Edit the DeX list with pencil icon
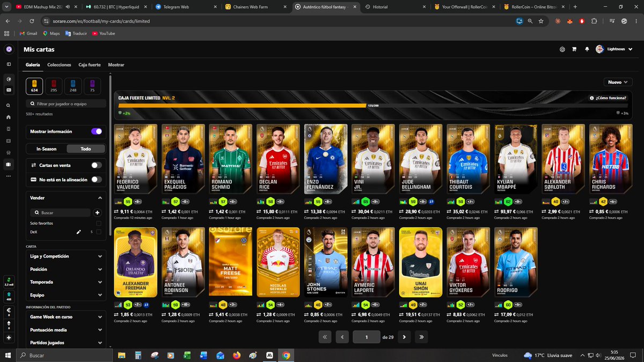 coord(78,232)
